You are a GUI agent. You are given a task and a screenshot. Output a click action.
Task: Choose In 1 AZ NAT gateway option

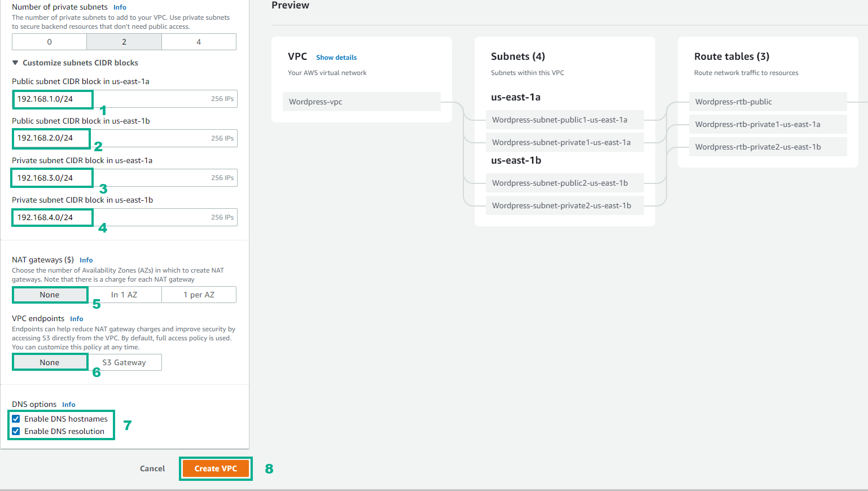tap(124, 295)
